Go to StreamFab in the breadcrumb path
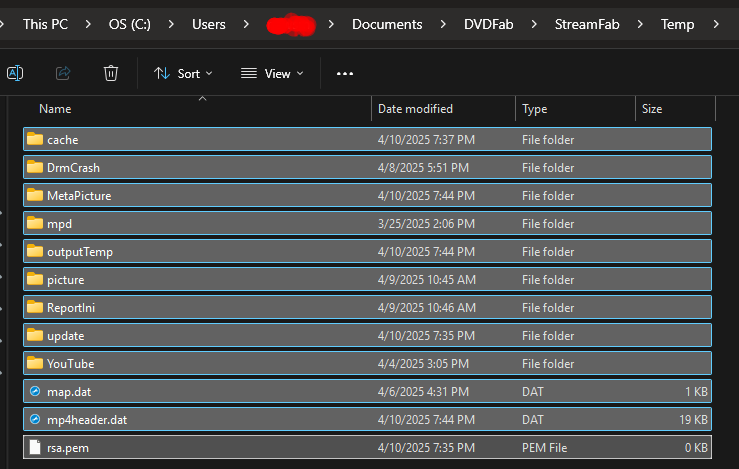Screen dimensions: 739x469 (x=589, y=24)
